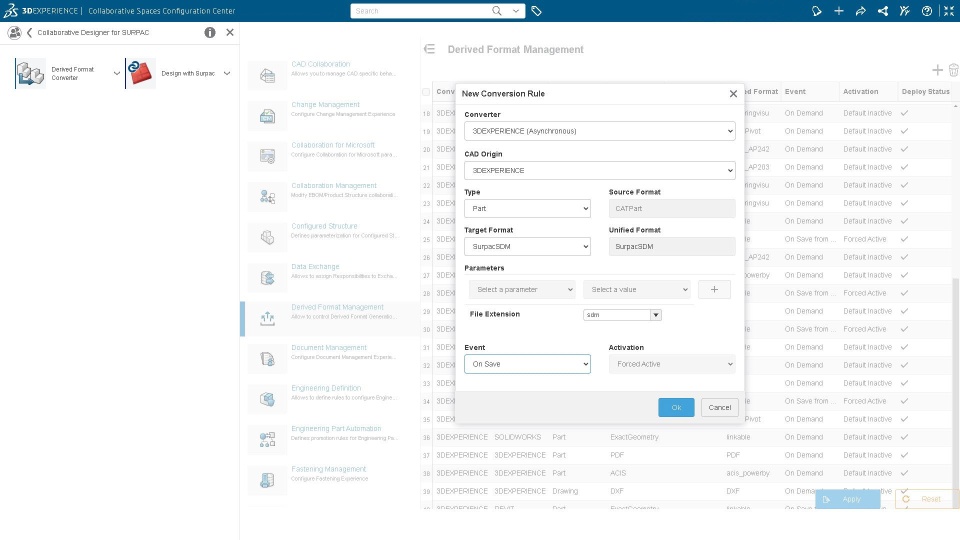Viewport: 960px width, 540px height.
Task: Click the Cancel button
Action: pyautogui.click(x=719, y=407)
